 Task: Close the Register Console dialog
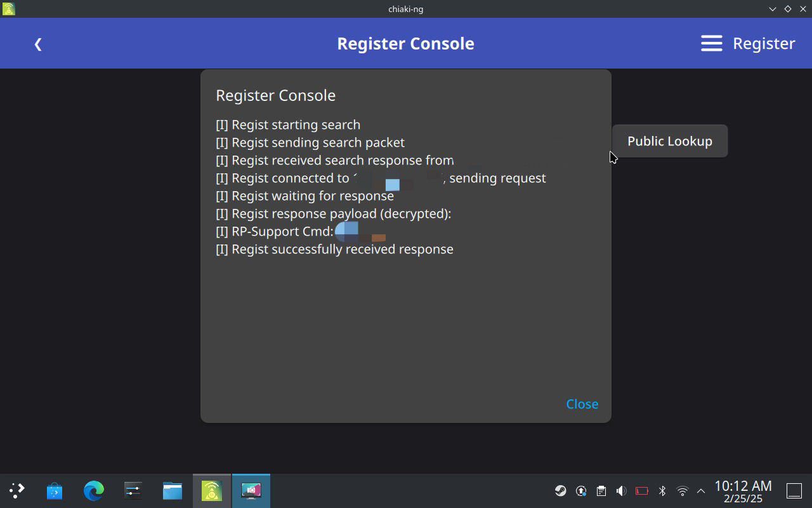click(x=582, y=404)
